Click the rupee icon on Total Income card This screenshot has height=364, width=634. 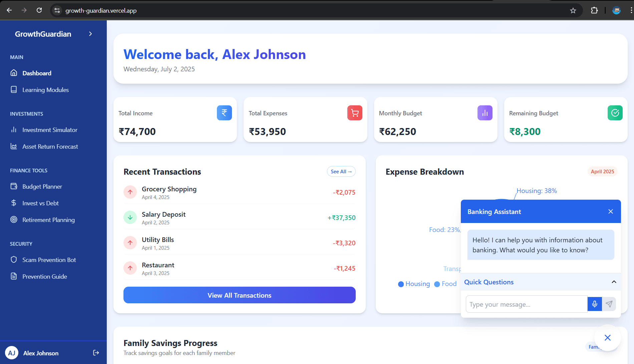tap(225, 113)
